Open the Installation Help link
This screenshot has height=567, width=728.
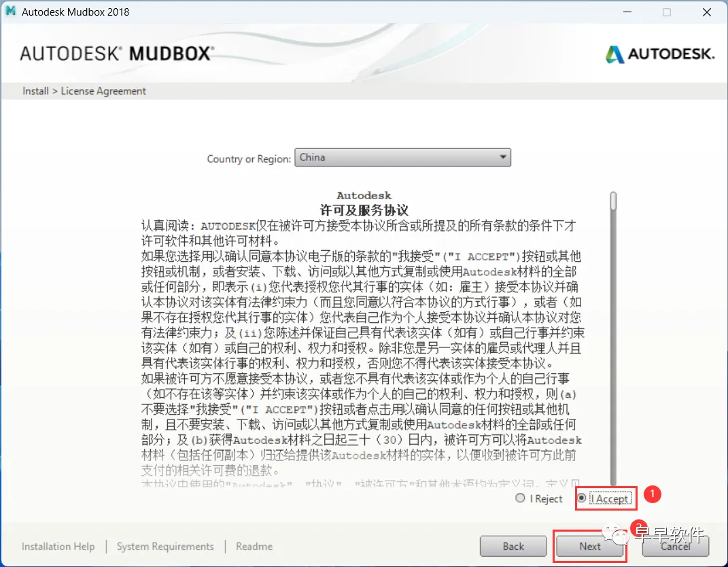pos(58,547)
